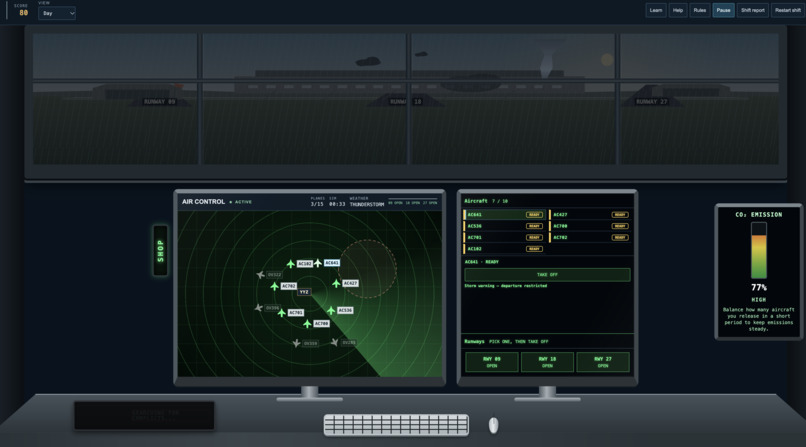Click the AC701 plane icon on radar
806x447 pixels.
(x=282, y=312)
